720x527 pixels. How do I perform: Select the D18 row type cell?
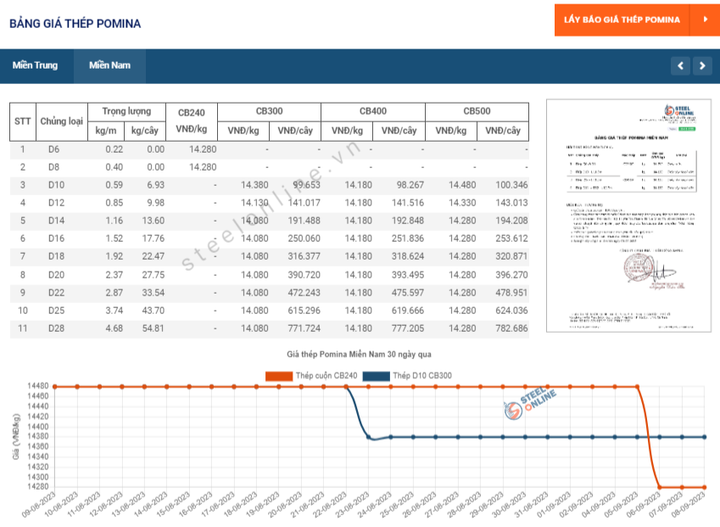pyautogui.click(x=56, y=257)
